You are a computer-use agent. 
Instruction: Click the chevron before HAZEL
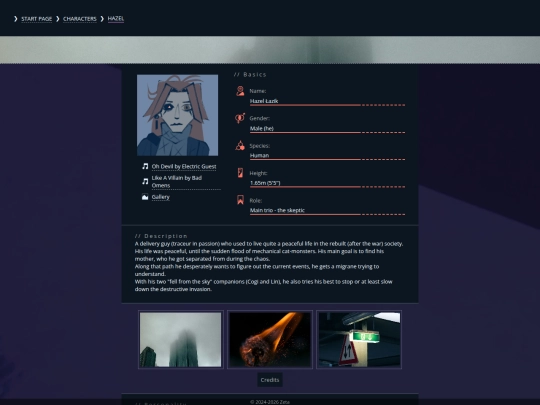(102, 19)
